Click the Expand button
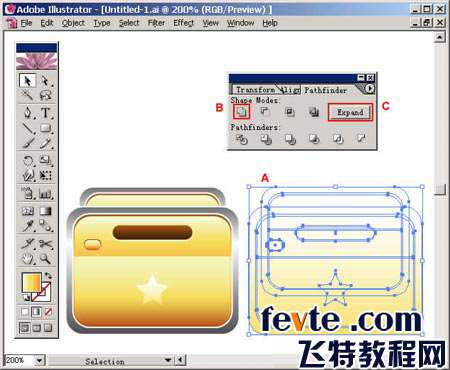Image resolution: width=450 pixels, height=370 pixels. tap(350, 112)
